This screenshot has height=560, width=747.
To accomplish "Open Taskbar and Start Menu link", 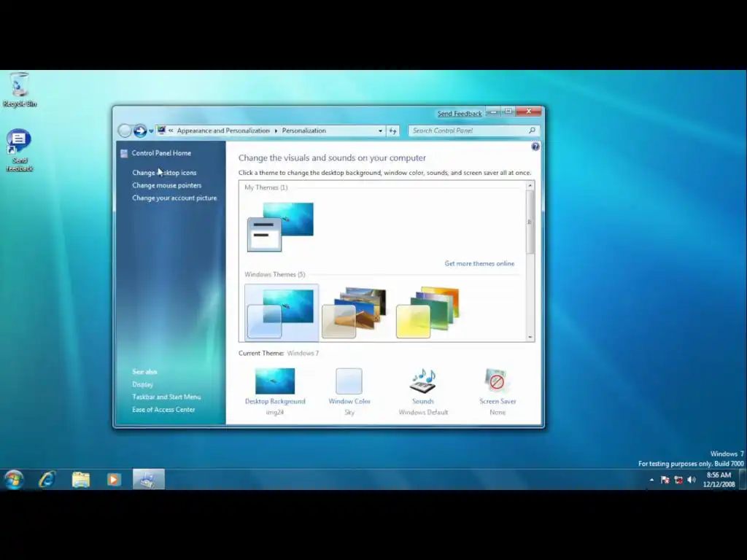I will click(x=166, y=397).
